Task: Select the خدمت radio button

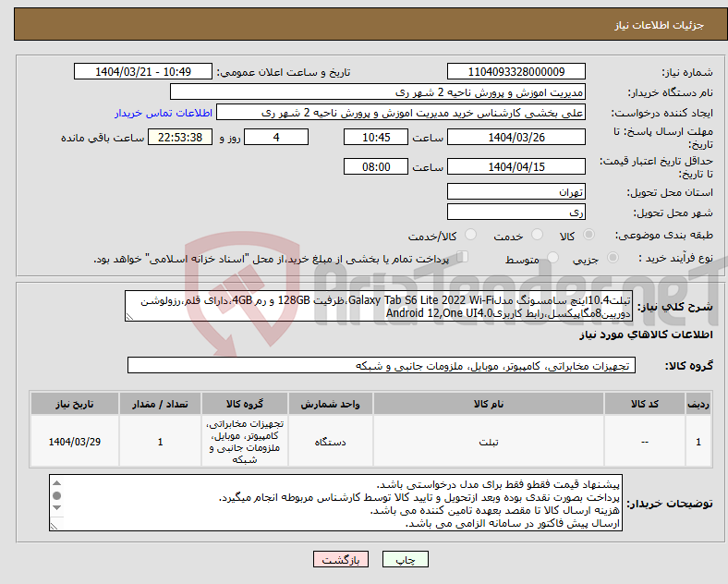Action: (537, 235)
